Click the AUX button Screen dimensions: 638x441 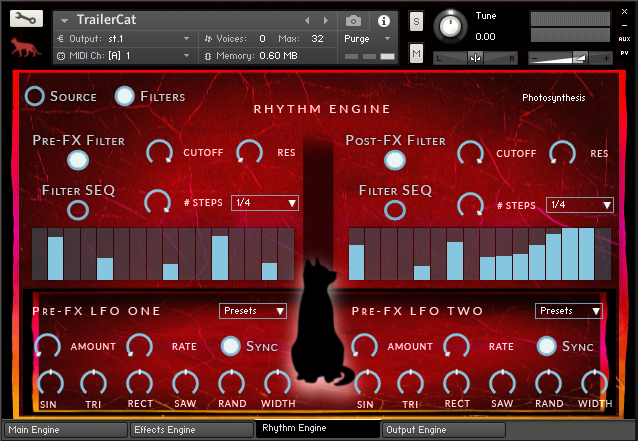(x=624, y=39)
